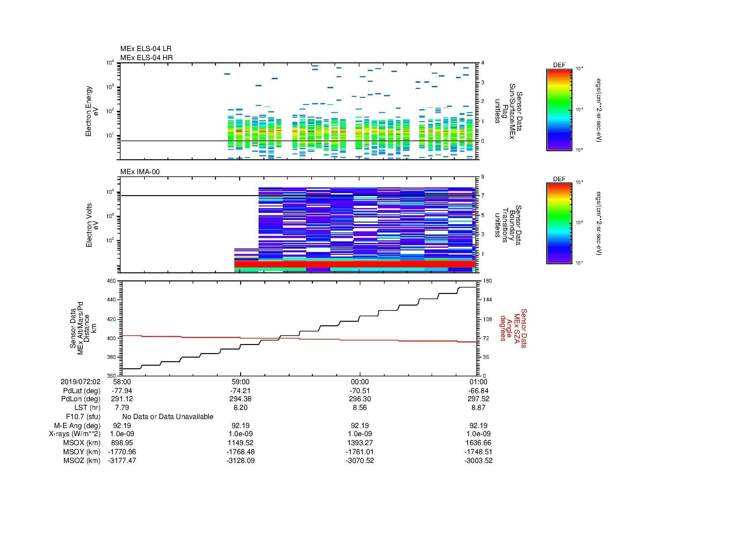The width and height of the screenshot is (756, 534).
Task: Click the red SZA line in the bottom plot
Action: [x=299, y=339]
